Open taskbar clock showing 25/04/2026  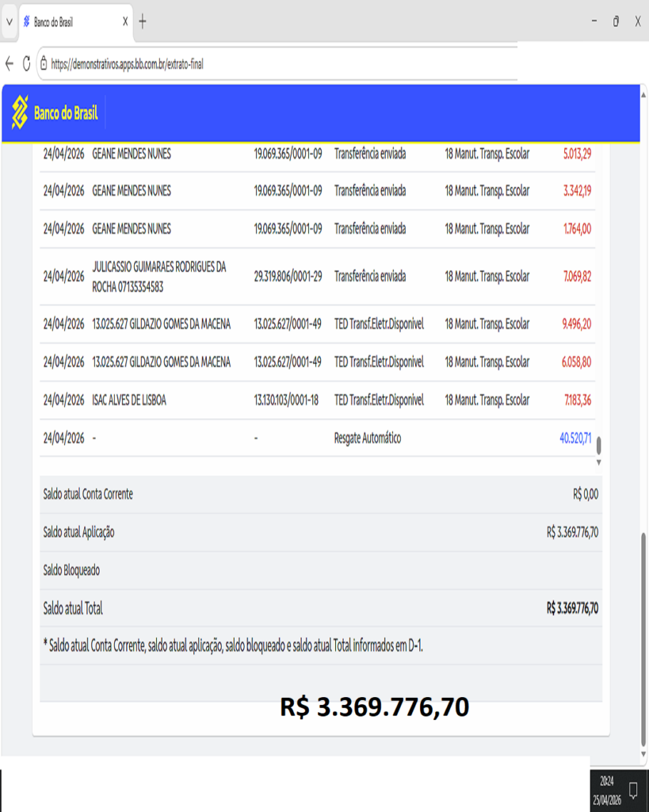[x=605, y=790]
